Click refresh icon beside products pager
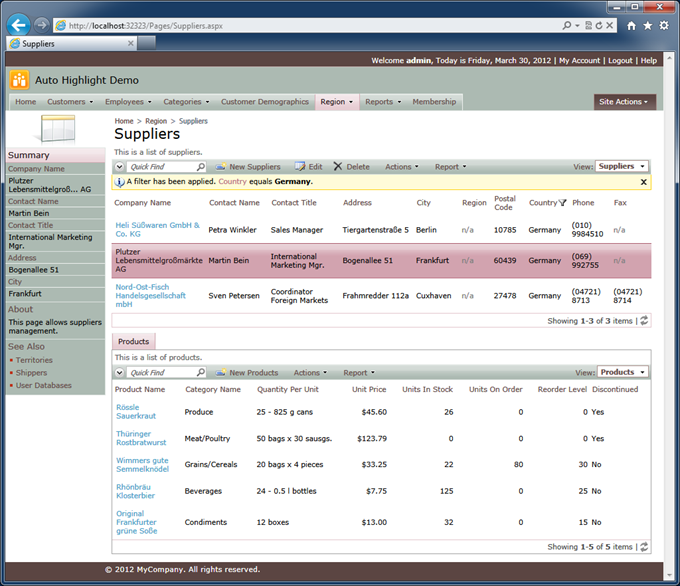This screenshot has width=680, height=586. [x=644, y=547]
